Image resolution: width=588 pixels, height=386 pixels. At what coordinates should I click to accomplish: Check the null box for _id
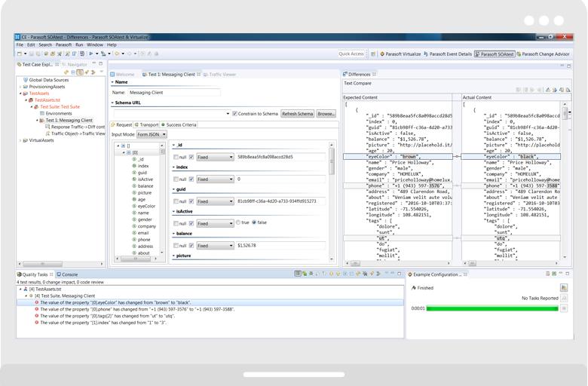coord(176,158)
